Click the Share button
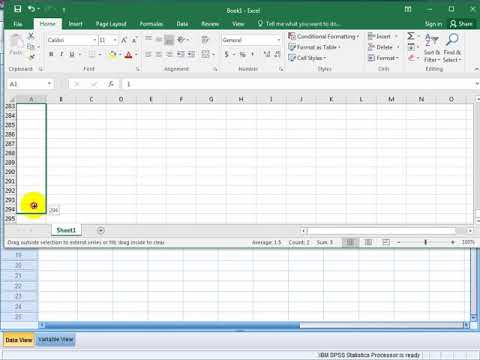 (461, 24)
